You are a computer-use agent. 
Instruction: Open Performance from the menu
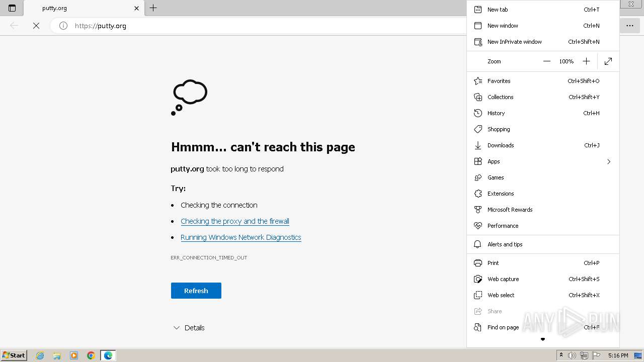pyautogui.click(x=543, y=226)
